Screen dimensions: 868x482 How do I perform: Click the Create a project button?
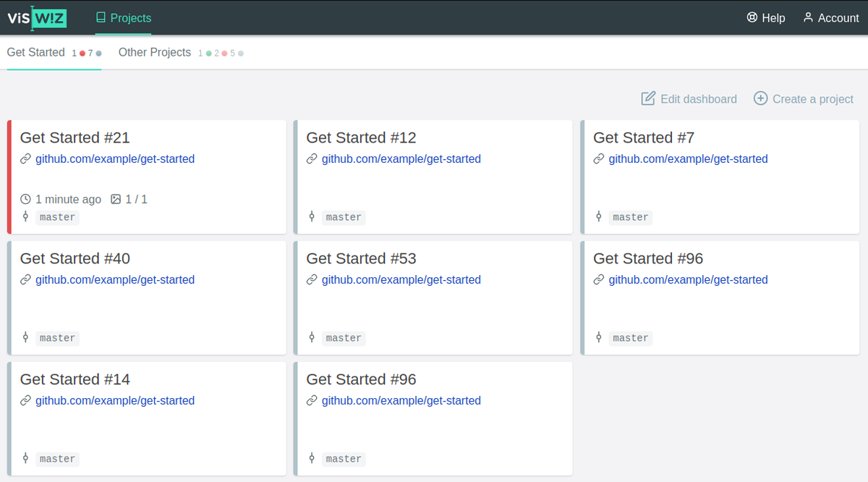point(804,98)
